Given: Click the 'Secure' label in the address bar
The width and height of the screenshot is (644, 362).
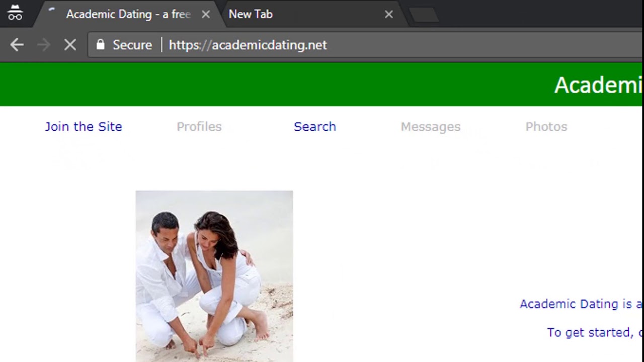Looking at the screenshot, I should point(132,45).
